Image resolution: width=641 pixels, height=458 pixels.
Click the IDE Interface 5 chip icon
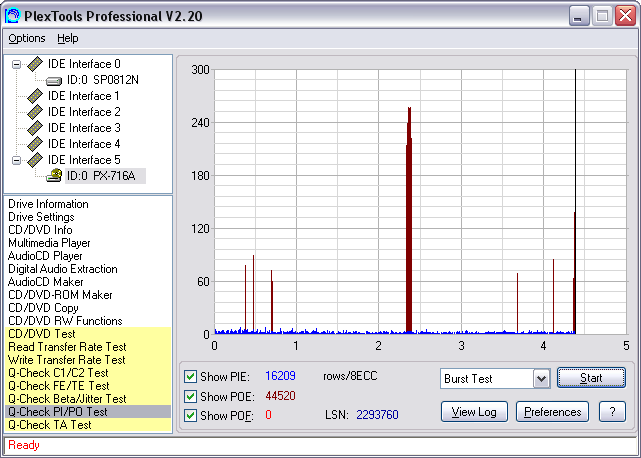(x=35, y=160)
